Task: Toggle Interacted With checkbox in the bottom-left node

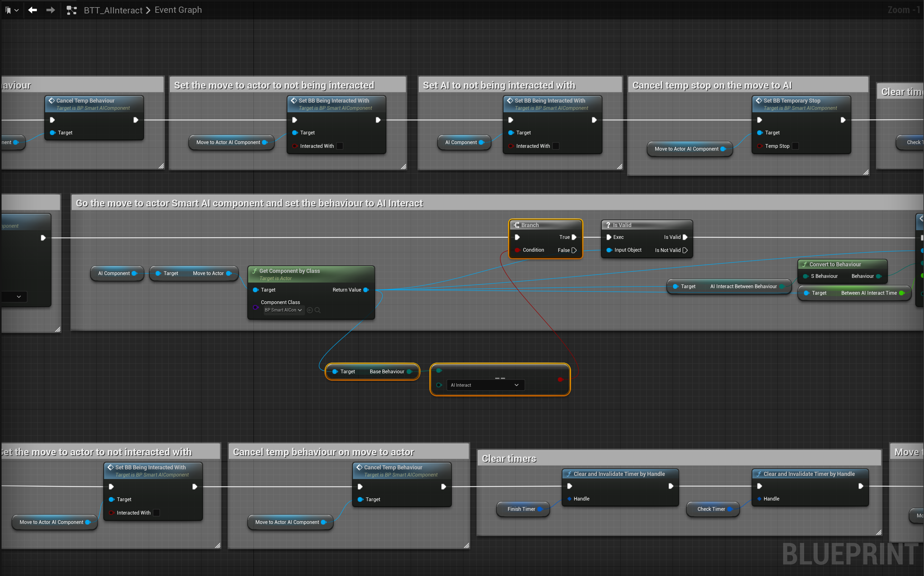Action: 157,513
